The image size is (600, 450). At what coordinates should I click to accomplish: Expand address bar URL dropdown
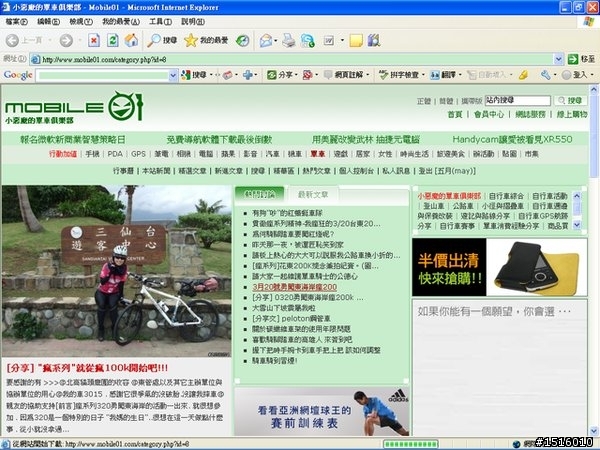click(558, 59)
